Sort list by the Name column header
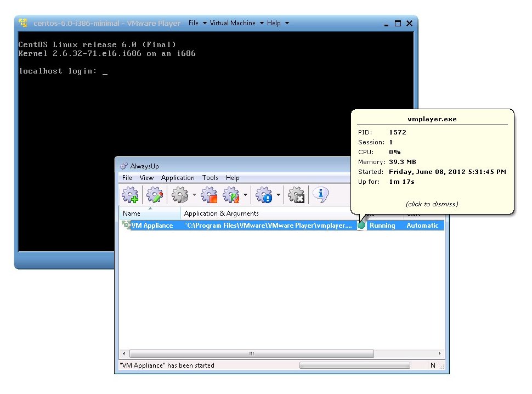The width and height of the screenshot is (532, 394). point(150,213)
